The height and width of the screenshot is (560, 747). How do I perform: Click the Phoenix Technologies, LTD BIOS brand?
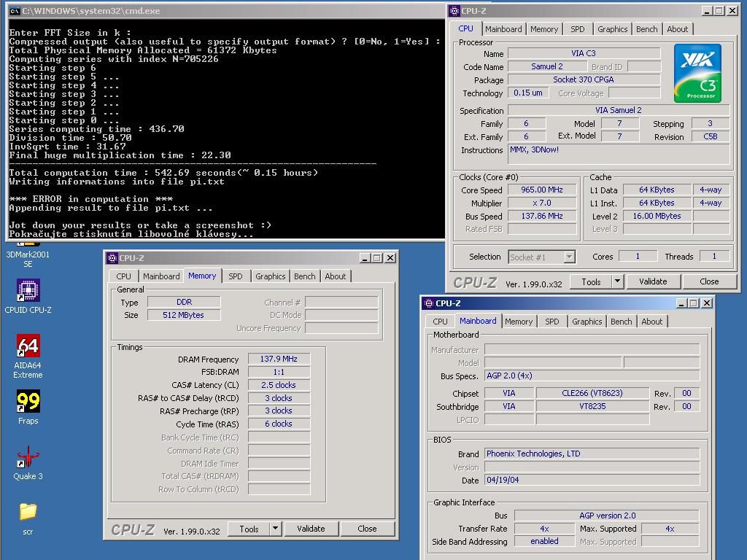point(592,454)
